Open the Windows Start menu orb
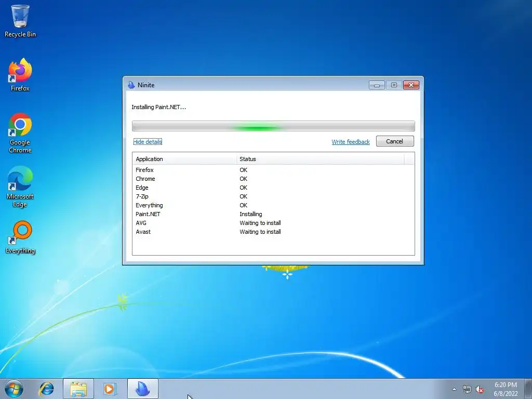This screenshot has height=399, width=532. point(14,389)
